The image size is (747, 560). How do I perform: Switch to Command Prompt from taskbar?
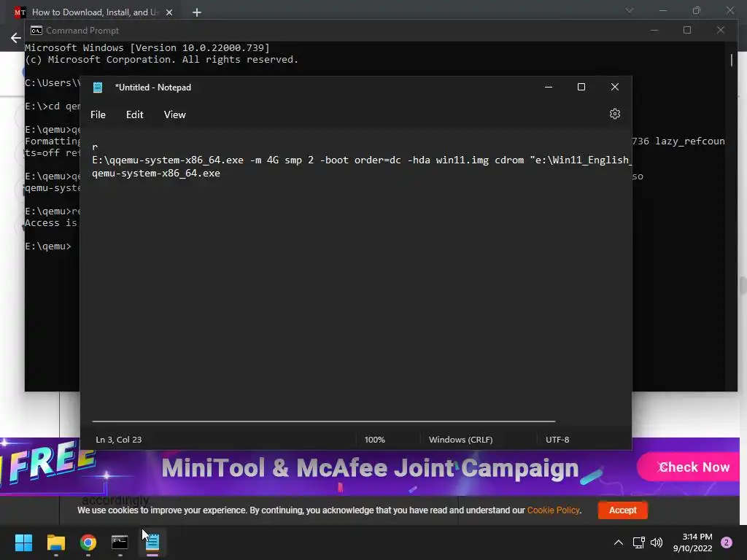click(x=120, y=542)
